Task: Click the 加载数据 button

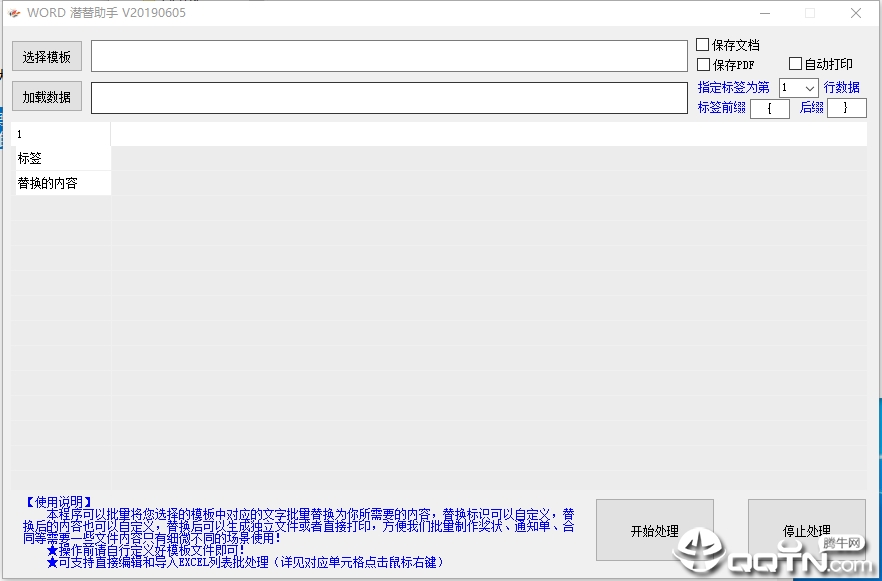Action: coord(47,97)
